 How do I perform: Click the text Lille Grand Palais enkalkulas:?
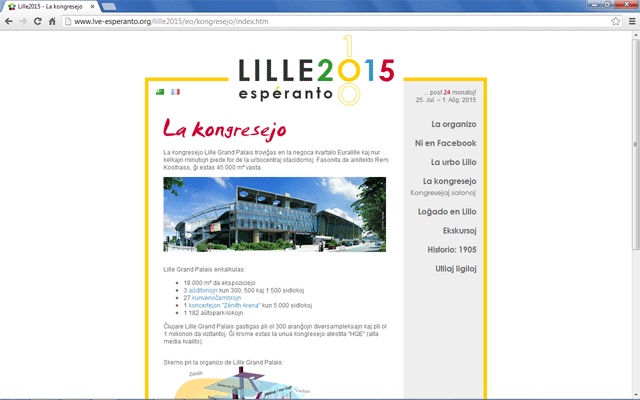(204, 269)
